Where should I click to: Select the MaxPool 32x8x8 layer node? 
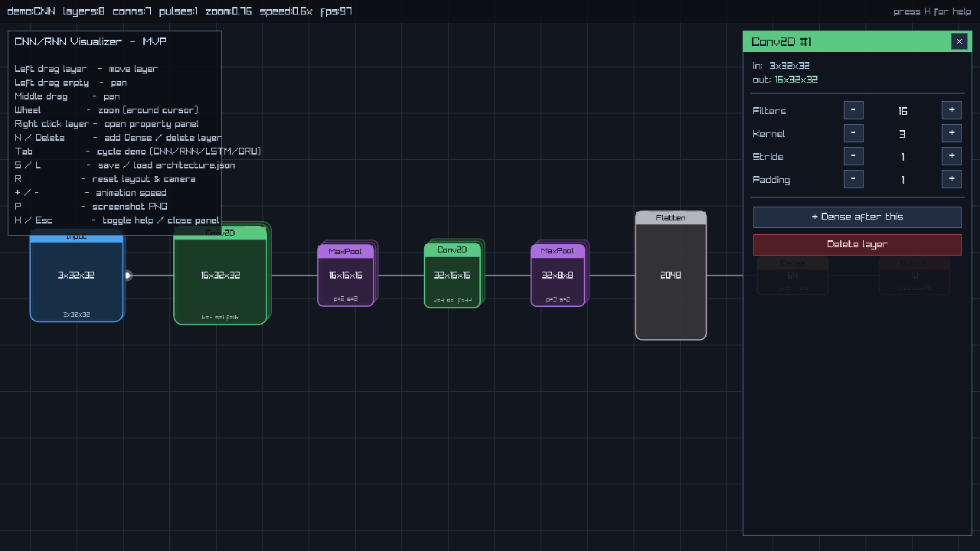(558, 275)
